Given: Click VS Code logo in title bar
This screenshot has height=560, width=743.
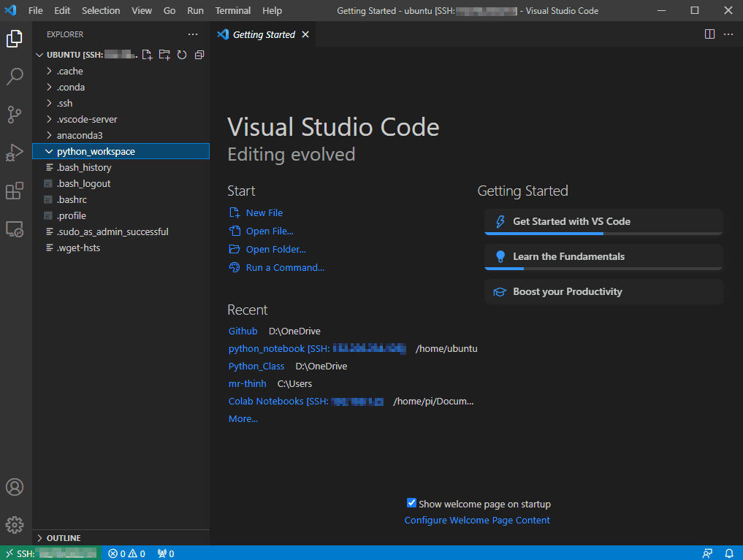Looking at the screenshot, I should tap(10, 10).
